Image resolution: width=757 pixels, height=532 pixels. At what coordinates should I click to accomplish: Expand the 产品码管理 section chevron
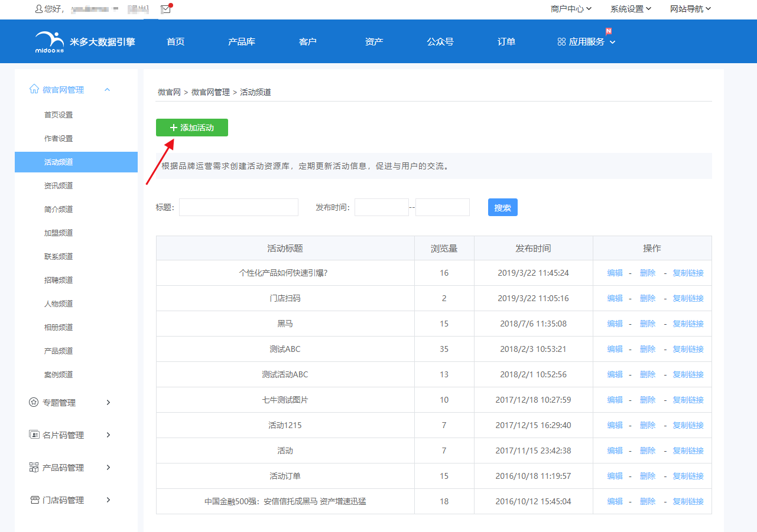(x=108, y=467)
